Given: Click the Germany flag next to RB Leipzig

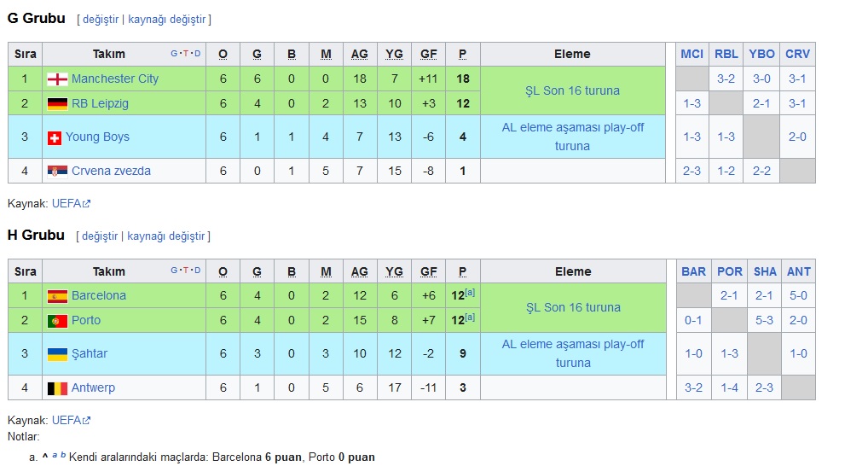Looking at the screenshot, I should click(x=57, y=103).
